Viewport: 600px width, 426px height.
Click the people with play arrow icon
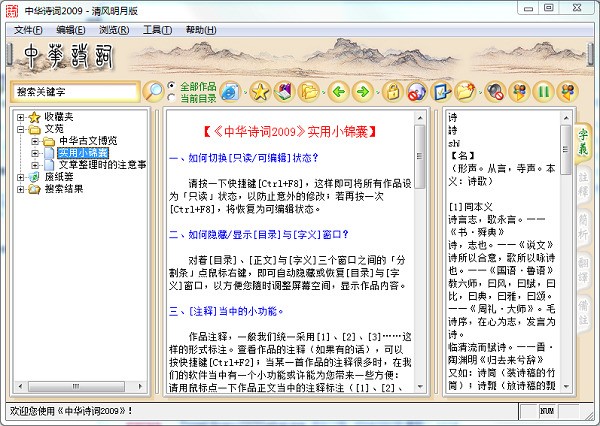pyautogui.click(x=519, y=92)
